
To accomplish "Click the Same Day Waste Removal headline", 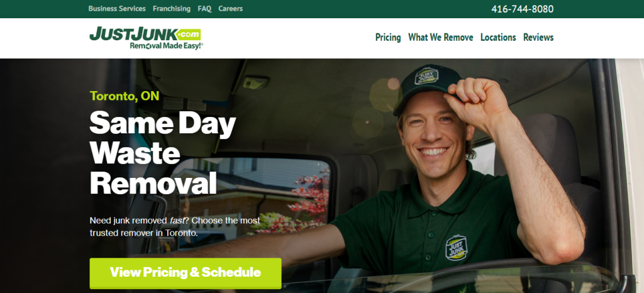I will click(x=163, y=153).
